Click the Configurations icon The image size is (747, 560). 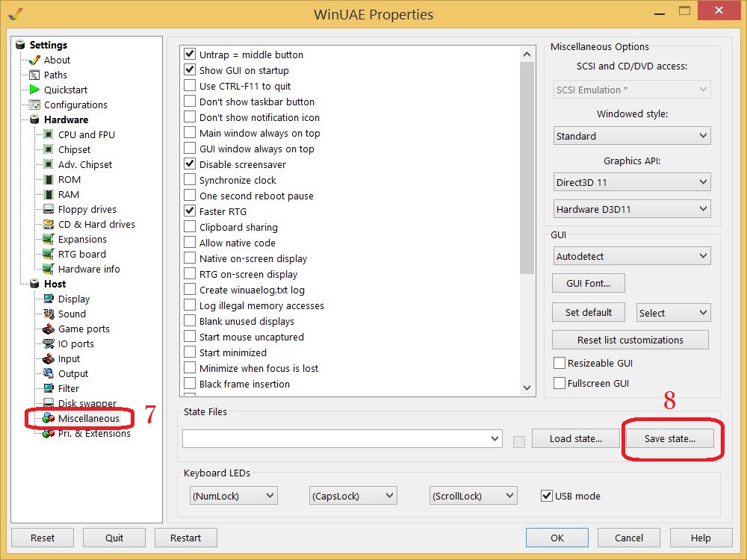click(x=34, y=105)
